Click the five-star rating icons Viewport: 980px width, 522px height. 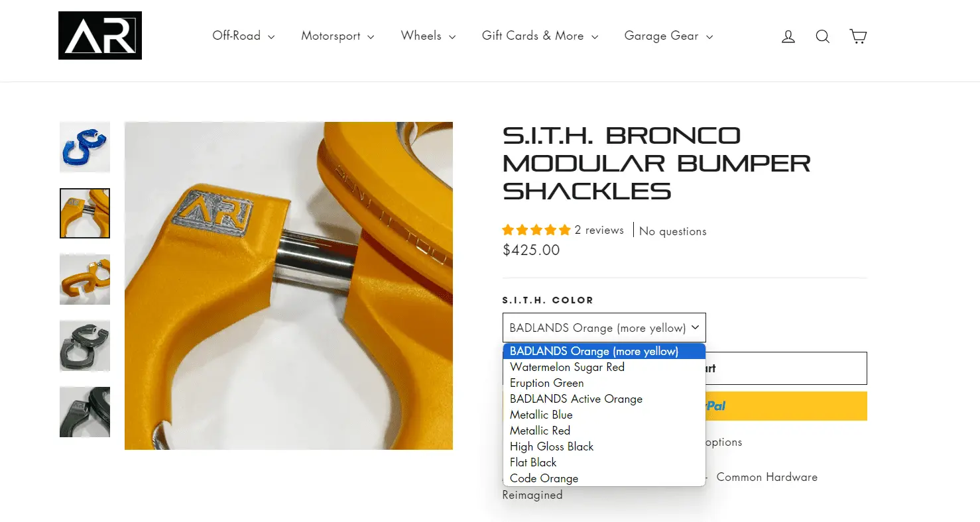coord(536,231)
